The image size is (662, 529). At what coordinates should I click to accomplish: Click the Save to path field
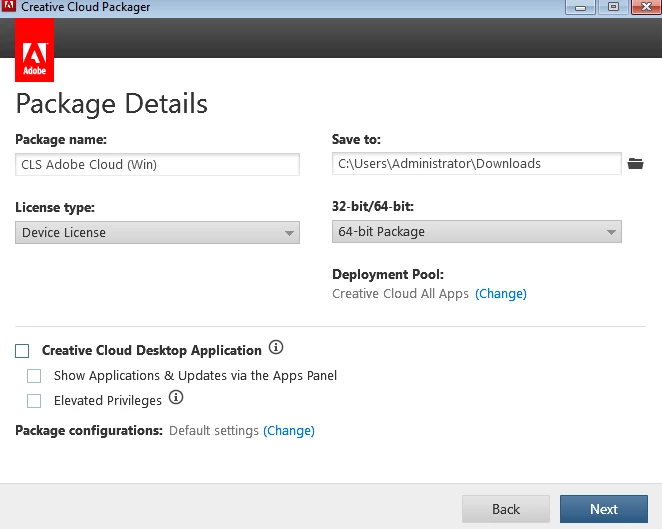tap(476, 164)
